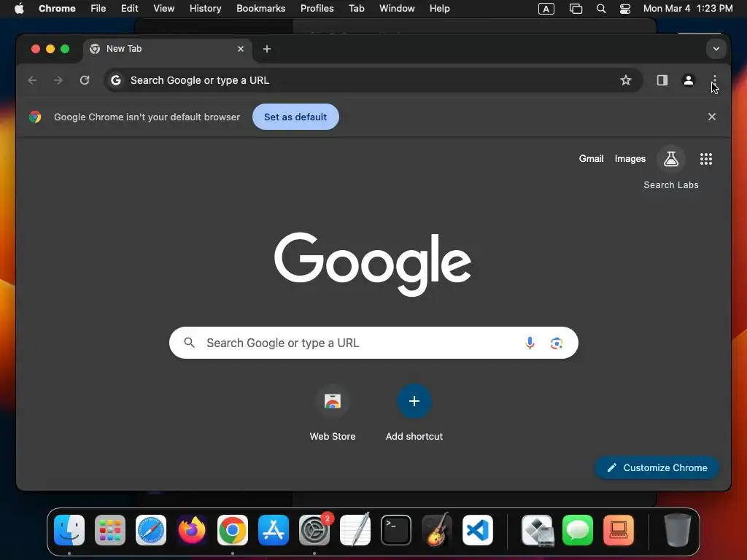Open Finder from the Dock
This screenshot has width=747, height=560.
[x=69, y=530]
